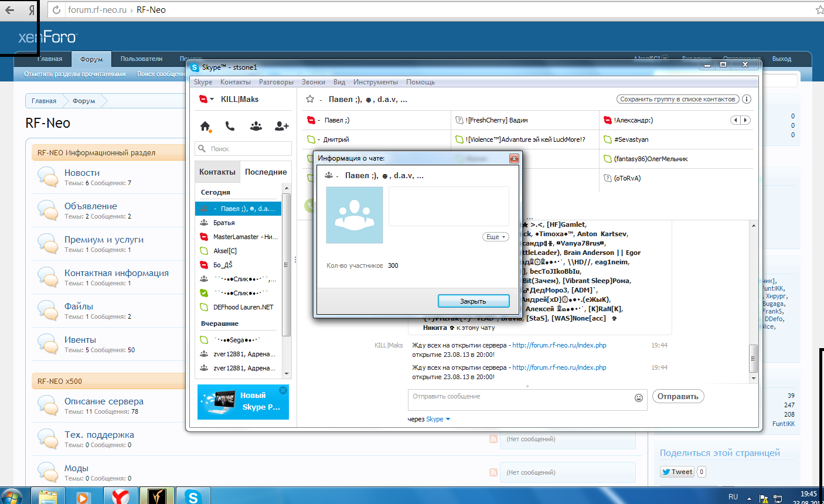Click participant ![FreshCherry] Вадим

click(x=525, y=120)
